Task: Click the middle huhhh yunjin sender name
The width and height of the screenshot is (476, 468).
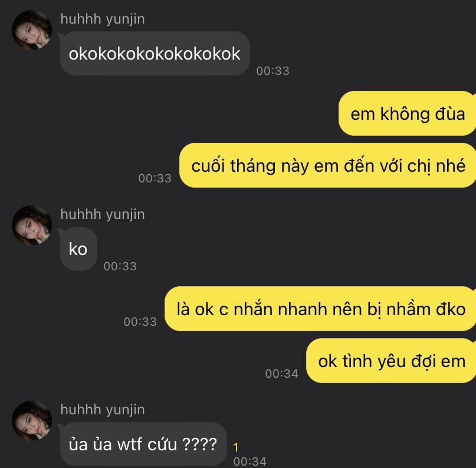Action: tap(103, 214)
